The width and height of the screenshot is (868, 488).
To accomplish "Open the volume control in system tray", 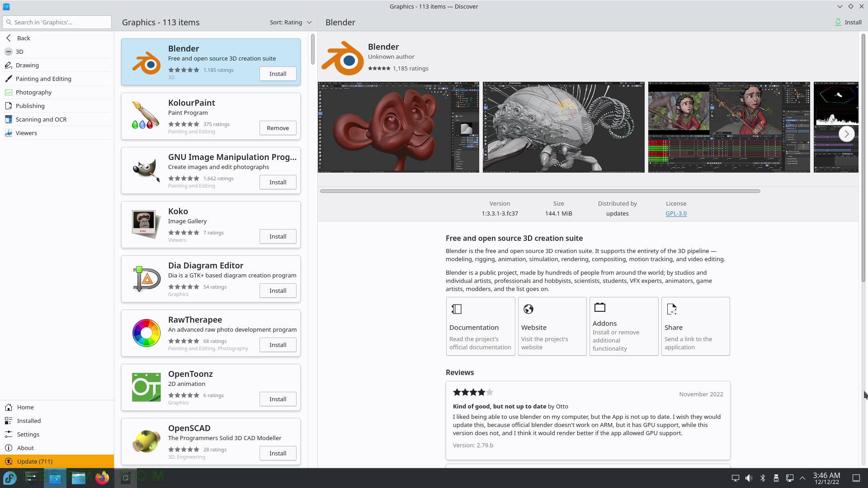I will click(749, 478).
